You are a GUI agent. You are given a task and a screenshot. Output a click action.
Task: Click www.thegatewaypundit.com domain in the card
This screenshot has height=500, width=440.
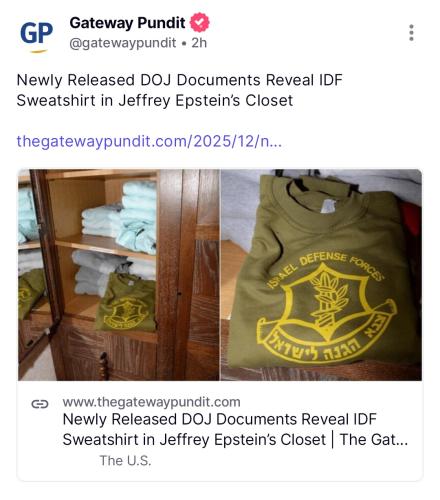click(151, 402)
